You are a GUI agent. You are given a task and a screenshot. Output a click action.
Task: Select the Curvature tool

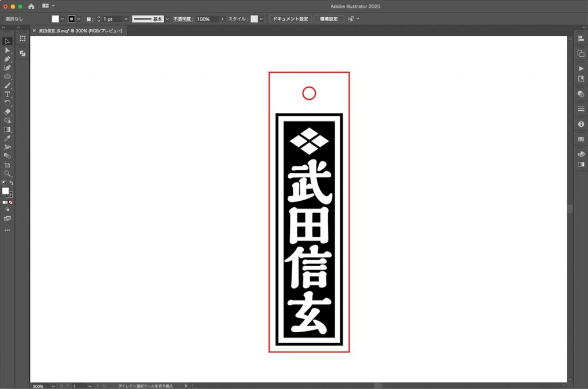coord(7,68)
